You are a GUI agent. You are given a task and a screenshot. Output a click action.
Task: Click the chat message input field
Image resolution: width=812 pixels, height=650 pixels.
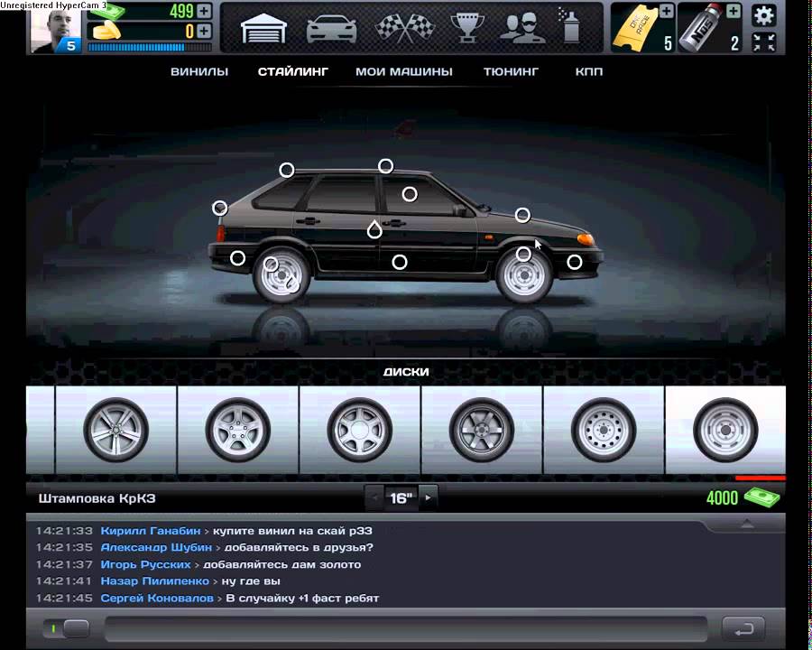[406, 628]
